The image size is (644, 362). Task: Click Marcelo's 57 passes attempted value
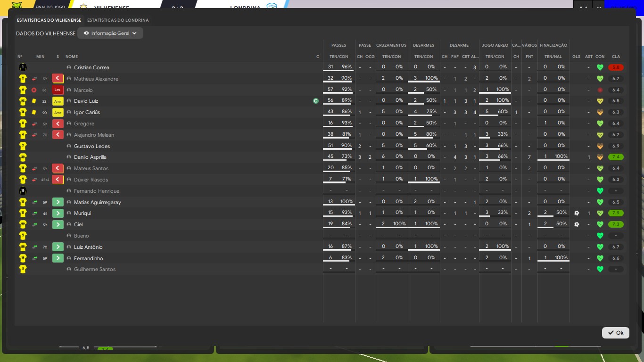click(x=330, y=90)
